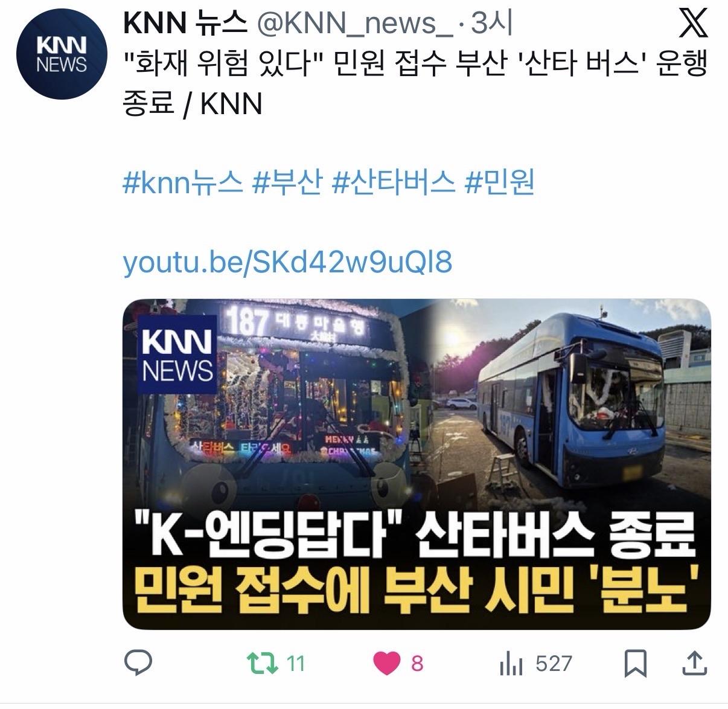This screenshot has height=709, width=728.
Task: Open the share upload arrow icon
Action: pos(695,662)
